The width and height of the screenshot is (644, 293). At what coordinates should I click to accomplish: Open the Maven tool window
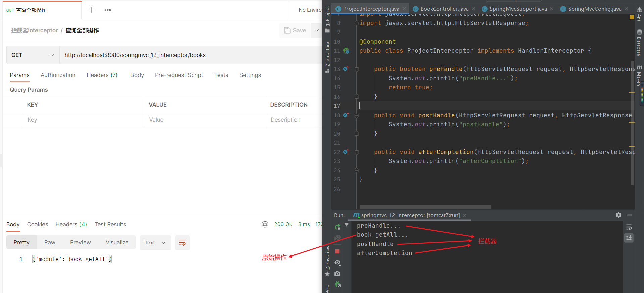coord(639,75)
